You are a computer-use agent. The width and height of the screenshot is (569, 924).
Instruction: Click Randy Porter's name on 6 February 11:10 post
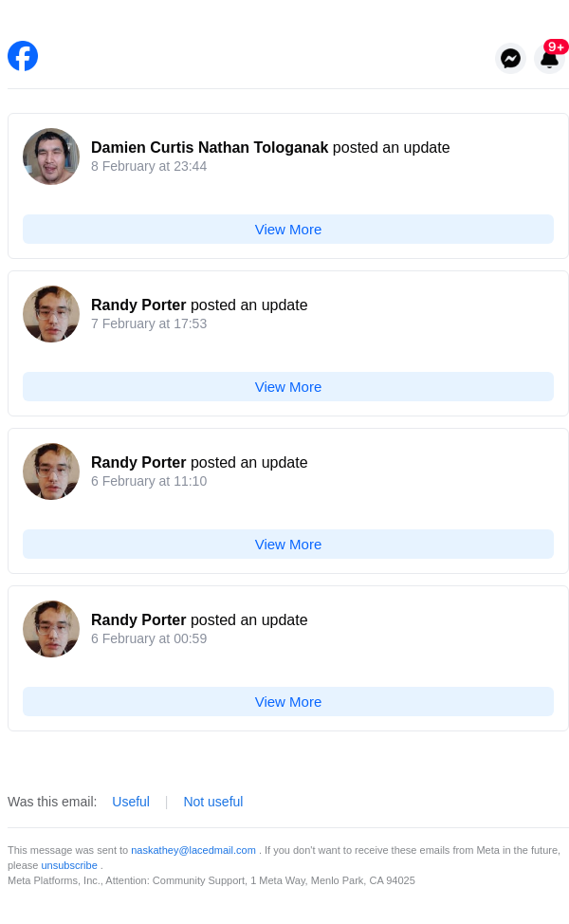(x=138, y=463)
